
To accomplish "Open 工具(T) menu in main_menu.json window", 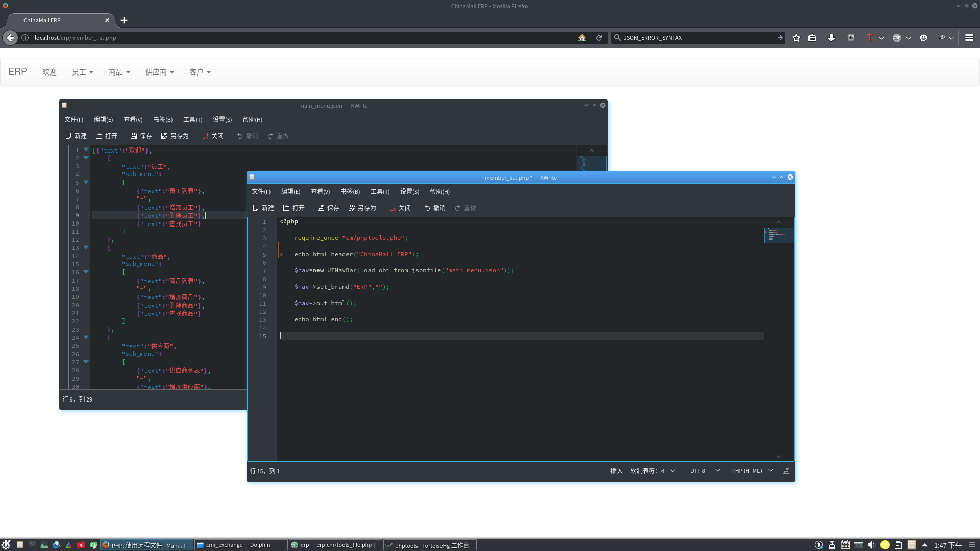I will pos(193,119).
